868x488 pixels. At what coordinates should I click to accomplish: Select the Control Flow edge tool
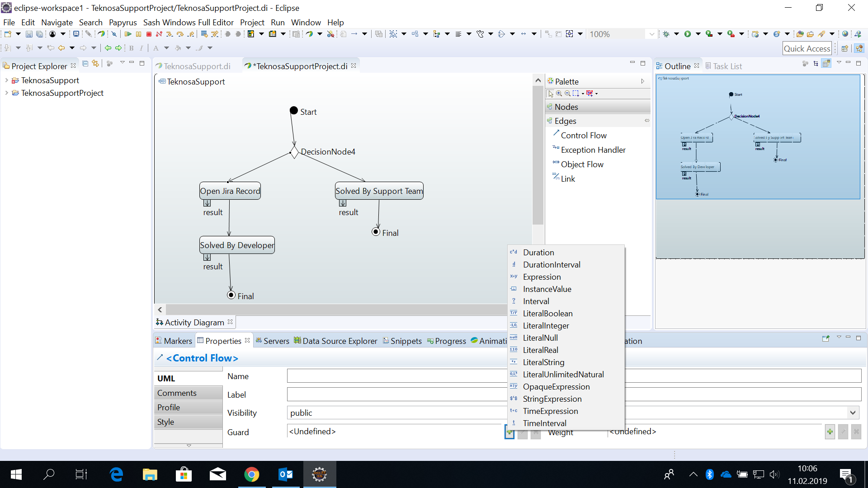(580, 136)
